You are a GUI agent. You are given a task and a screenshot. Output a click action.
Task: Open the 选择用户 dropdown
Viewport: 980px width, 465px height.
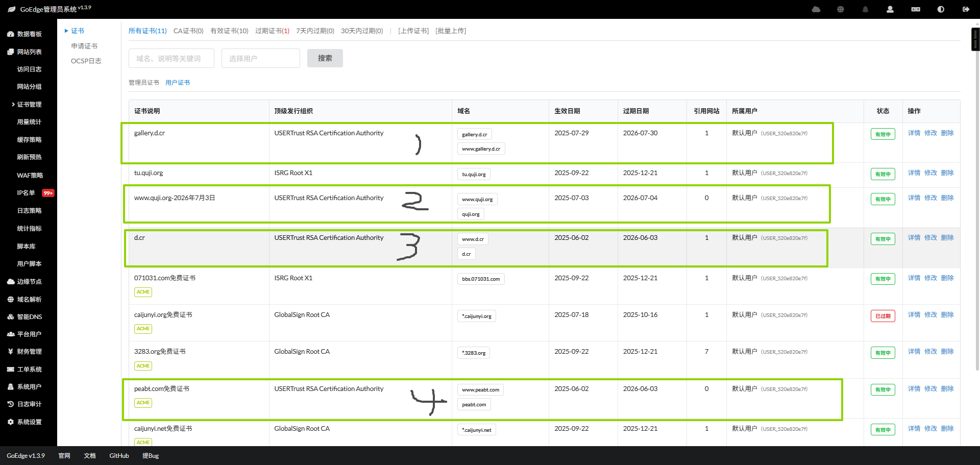click(x=260, y=58)
